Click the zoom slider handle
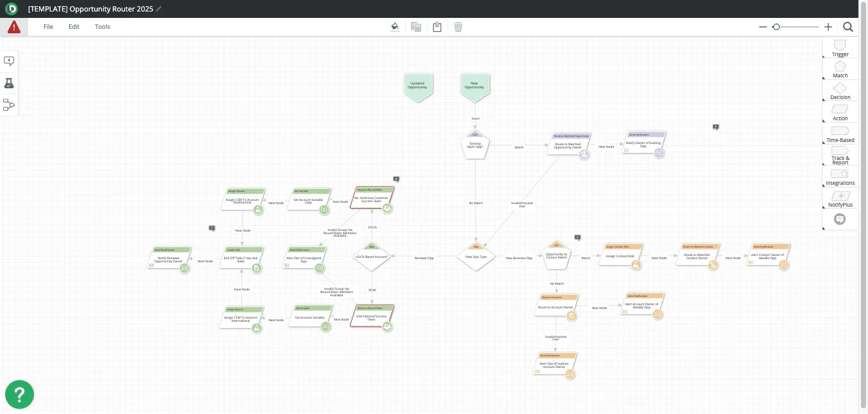868x414 pixels. pos(776,27)
